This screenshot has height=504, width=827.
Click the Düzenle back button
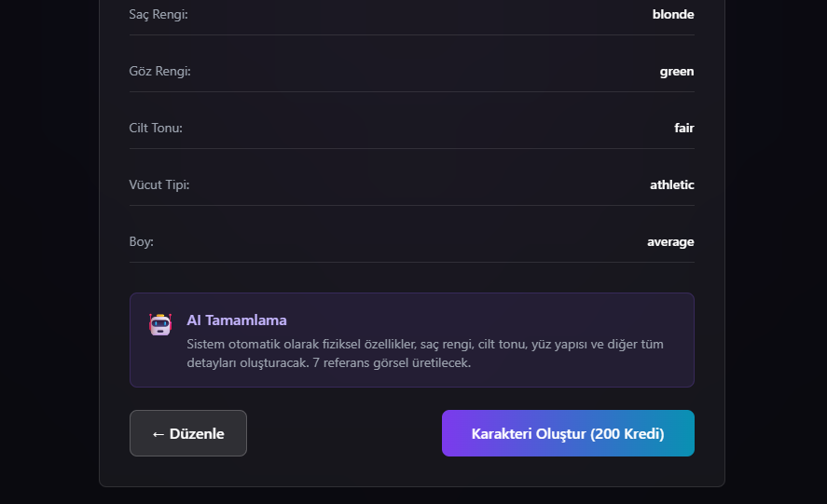point(188,433)
